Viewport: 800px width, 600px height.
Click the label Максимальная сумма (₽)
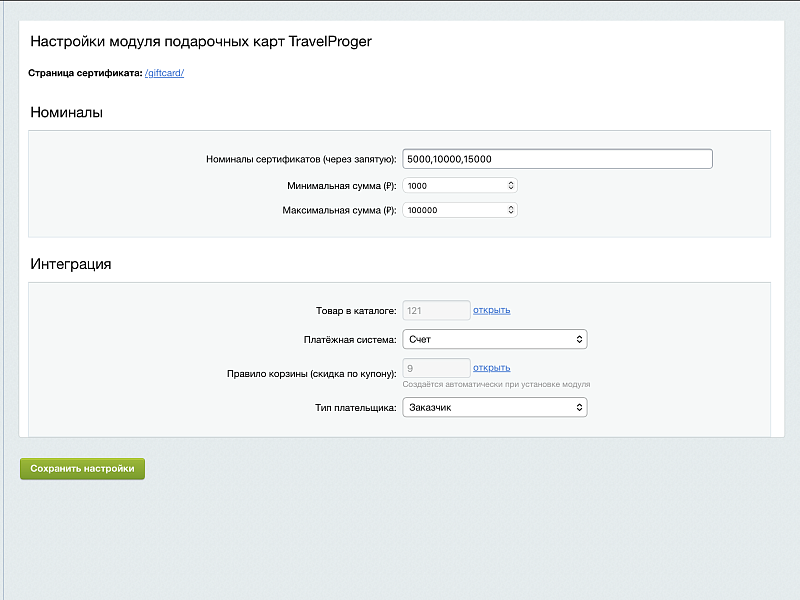[x=339, y=210]
